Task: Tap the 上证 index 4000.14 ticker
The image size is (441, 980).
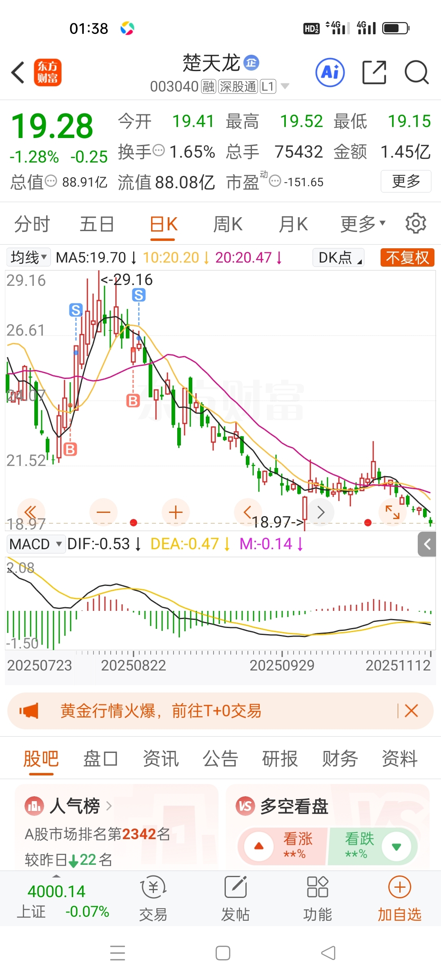Action: coord(62,900)
